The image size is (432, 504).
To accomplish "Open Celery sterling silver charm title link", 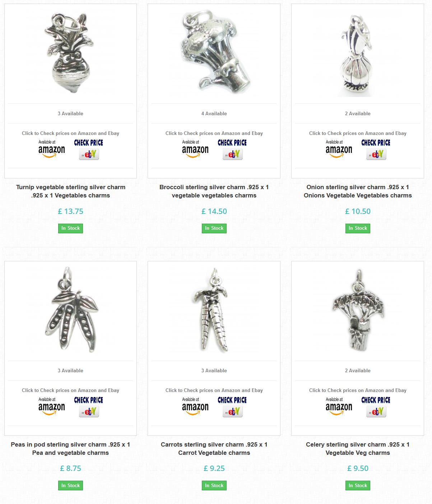I will [358, 449].
